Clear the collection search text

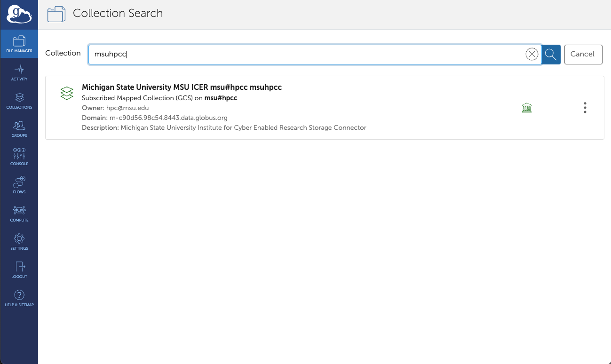click(x=532, y=55)
